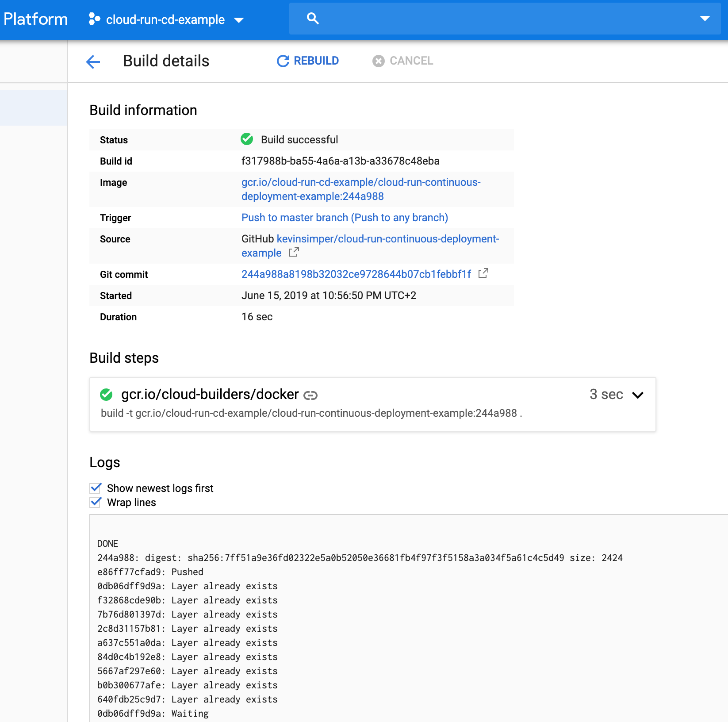Toggle the Wrap lines checkbox
The width and height of the screenshot is (728, 722).
96,502
